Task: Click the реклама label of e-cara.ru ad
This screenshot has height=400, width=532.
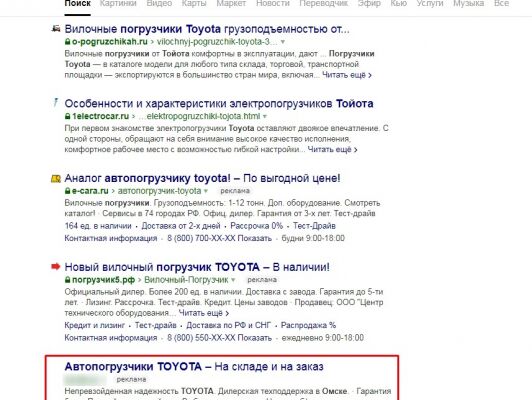Action: (235, 191)
